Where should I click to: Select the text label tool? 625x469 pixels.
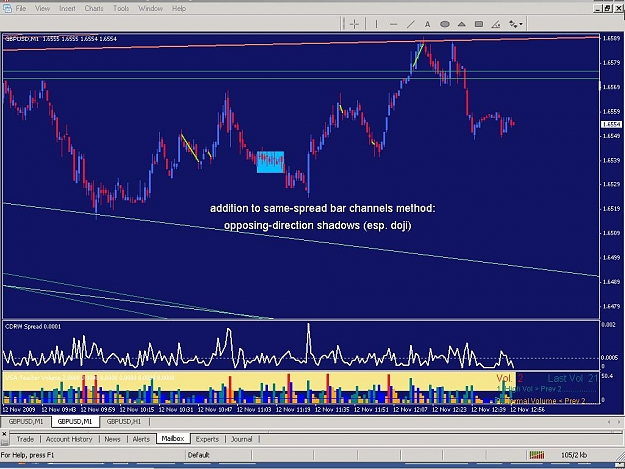pyautogui.click(x=427, y=24)
